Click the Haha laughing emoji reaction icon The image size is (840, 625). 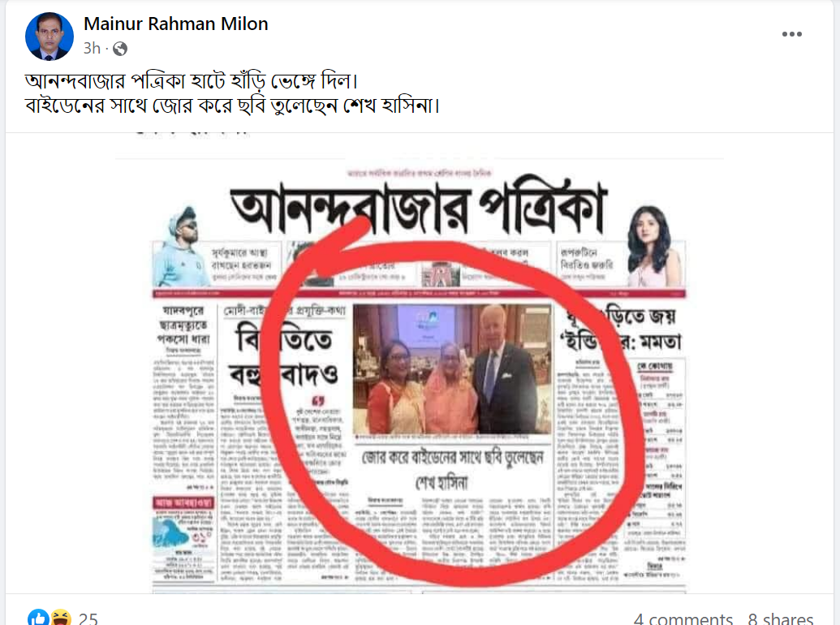pos(61,618)
